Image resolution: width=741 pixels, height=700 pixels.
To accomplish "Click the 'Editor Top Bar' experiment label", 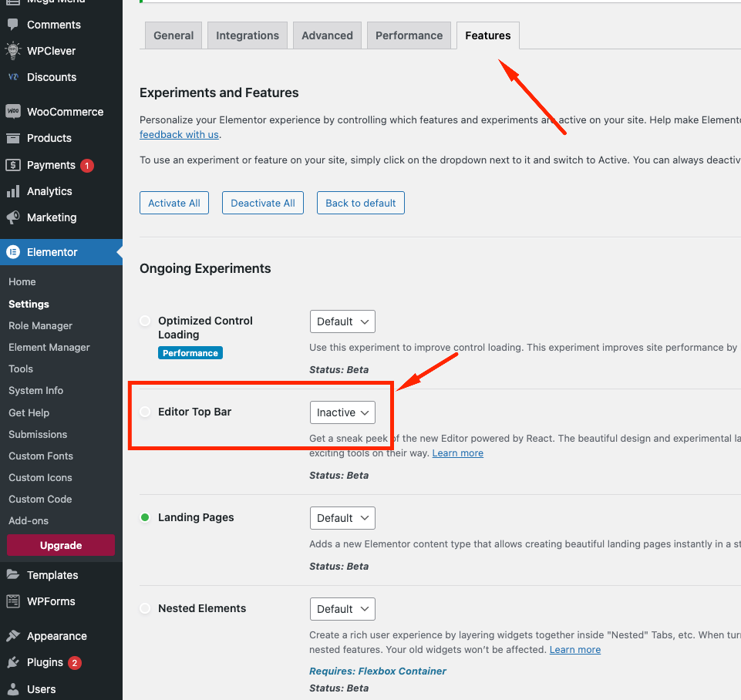I will pos(195,412).
